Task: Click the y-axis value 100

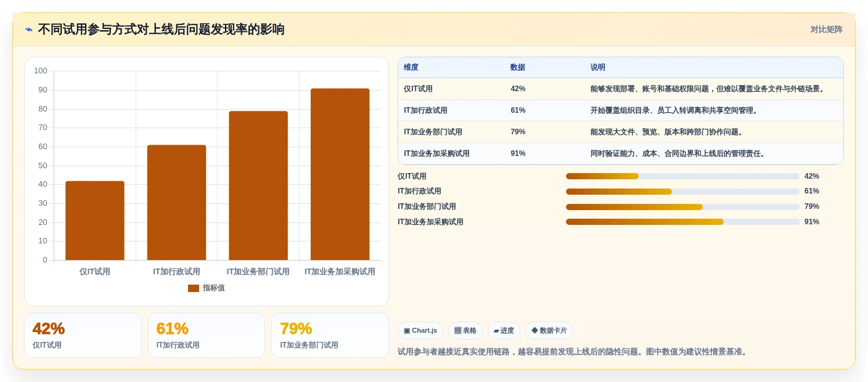Action: [41, 71]
